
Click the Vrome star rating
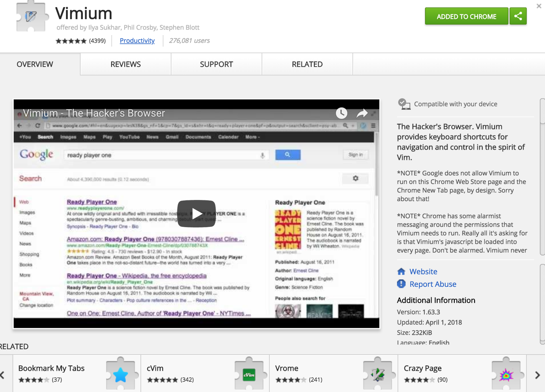point(291,380)
